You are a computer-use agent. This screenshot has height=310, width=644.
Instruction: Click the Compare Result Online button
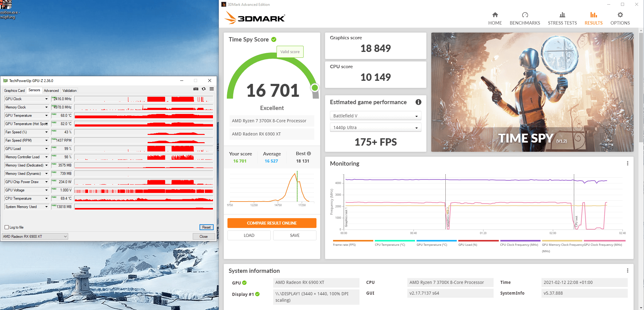272,223
